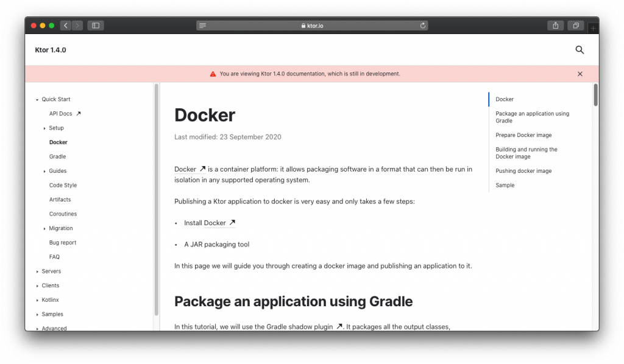Click the Ktor 1.4.0 site title
This screenshot has height=364, width=624.
click(x=51, y=50)
